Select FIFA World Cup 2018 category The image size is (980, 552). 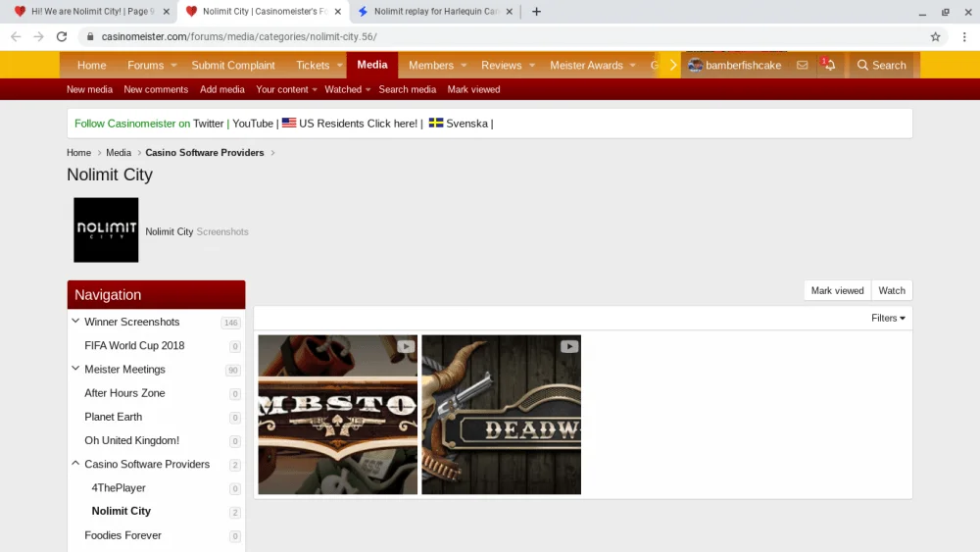[x=134, y=346]
